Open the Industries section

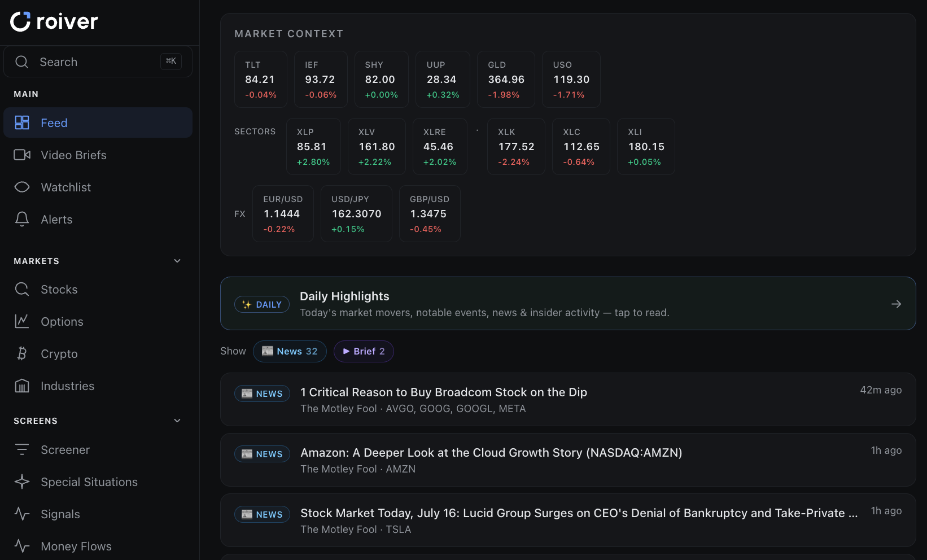click(x=98, y=386)
